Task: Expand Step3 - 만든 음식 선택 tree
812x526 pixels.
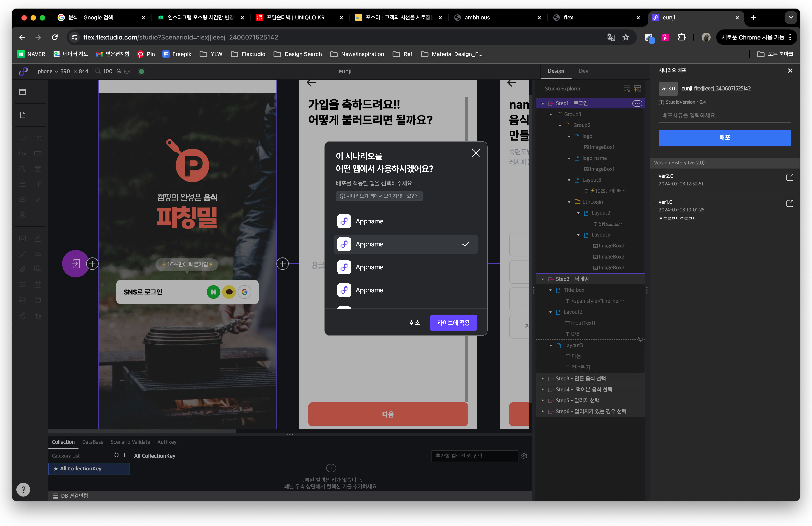Action: coord(543,378)
